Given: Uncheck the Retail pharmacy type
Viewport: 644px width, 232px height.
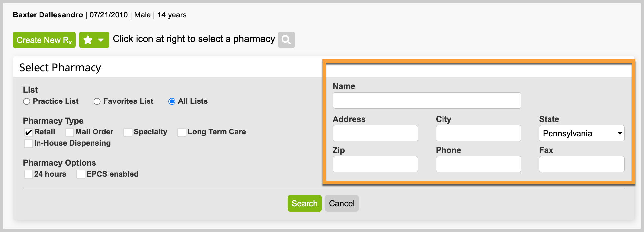Looking at the screenshot, I should pyautogui.click(x=29, y=132).
